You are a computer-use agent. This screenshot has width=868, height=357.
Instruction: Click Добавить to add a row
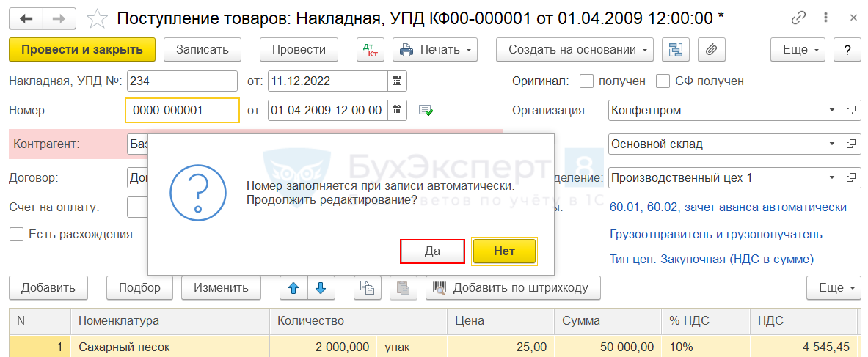pyautogui.click(x=48, y=288)
